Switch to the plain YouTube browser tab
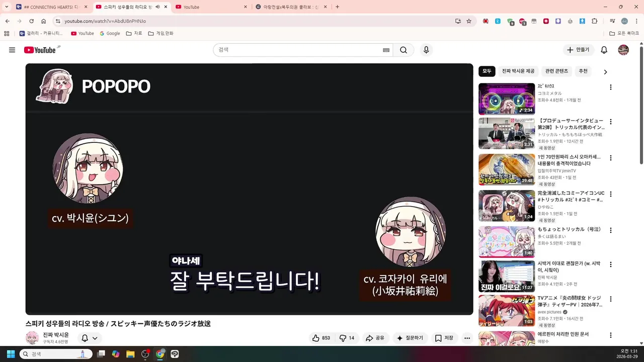The height and width of the screenshot is (362, 644). pyautogui.click(x=210, y=7)
